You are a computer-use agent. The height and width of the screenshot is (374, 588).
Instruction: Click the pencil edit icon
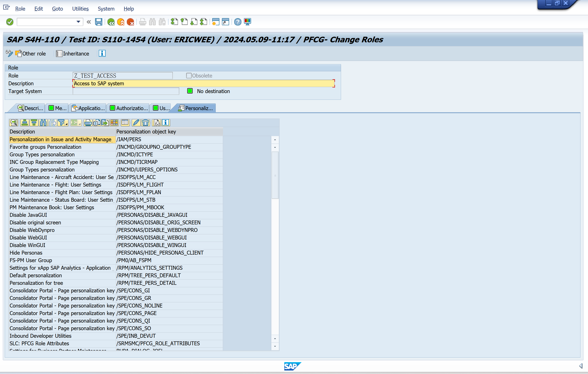point(136,123)
